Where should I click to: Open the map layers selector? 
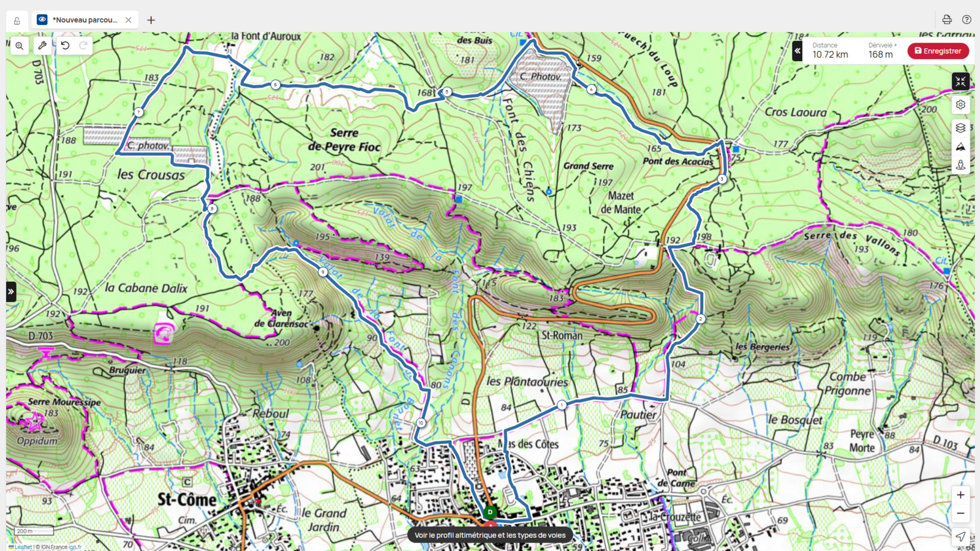960,128
